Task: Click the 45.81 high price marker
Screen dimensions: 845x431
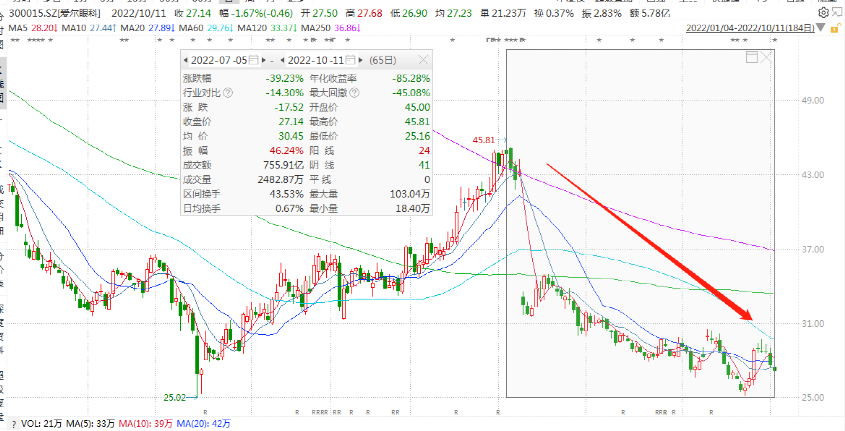Action: (485, 141)
